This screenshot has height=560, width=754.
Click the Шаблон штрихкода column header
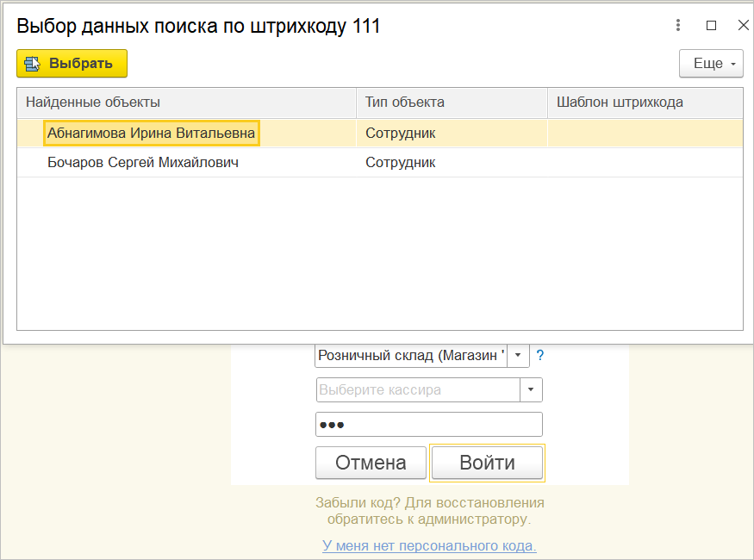pyautogui.click(x=645, y=103)
